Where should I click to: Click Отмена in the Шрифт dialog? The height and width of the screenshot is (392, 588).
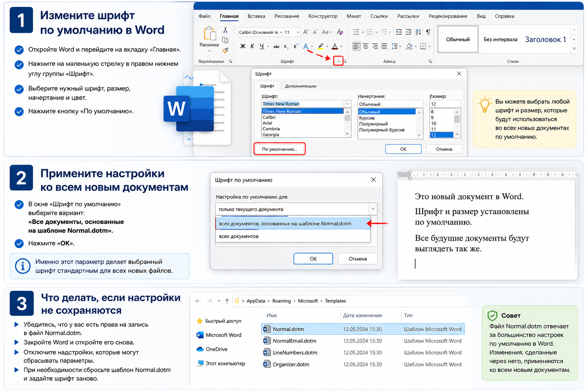444,149
